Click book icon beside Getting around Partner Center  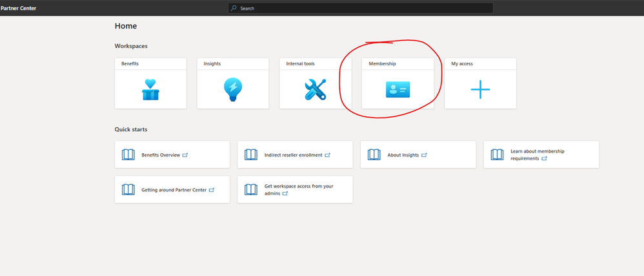click(x=128, y=189)
